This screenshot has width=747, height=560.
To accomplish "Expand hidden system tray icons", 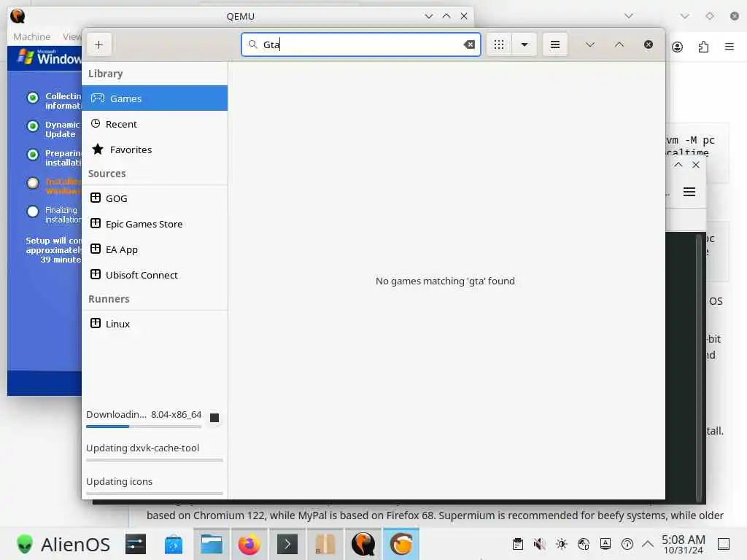I will coord(648,544).
